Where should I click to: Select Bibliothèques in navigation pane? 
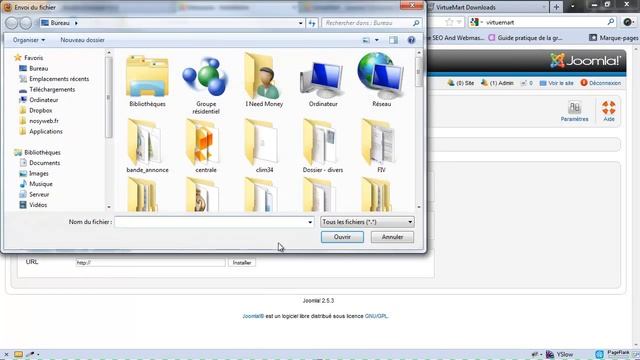[42, 153]
